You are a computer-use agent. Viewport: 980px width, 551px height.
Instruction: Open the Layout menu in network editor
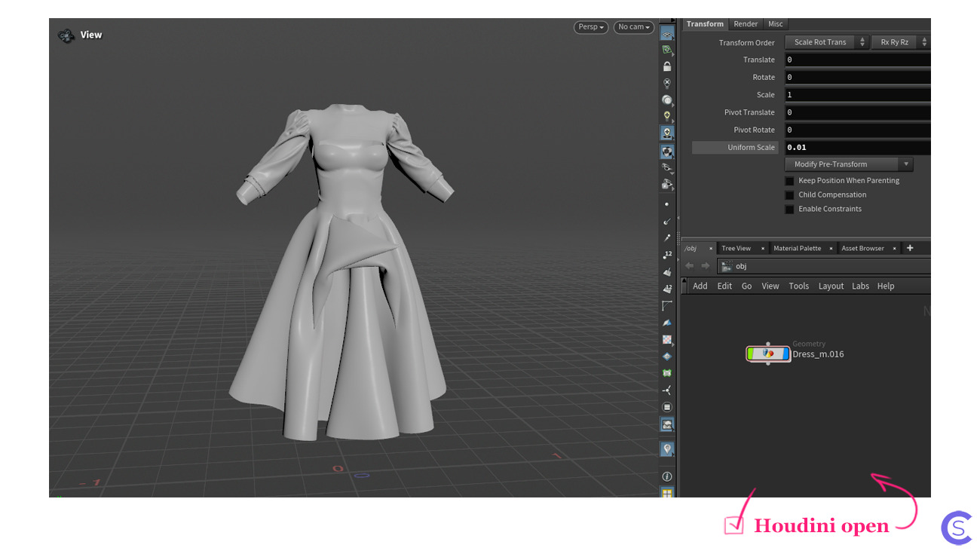pos(831,286)
